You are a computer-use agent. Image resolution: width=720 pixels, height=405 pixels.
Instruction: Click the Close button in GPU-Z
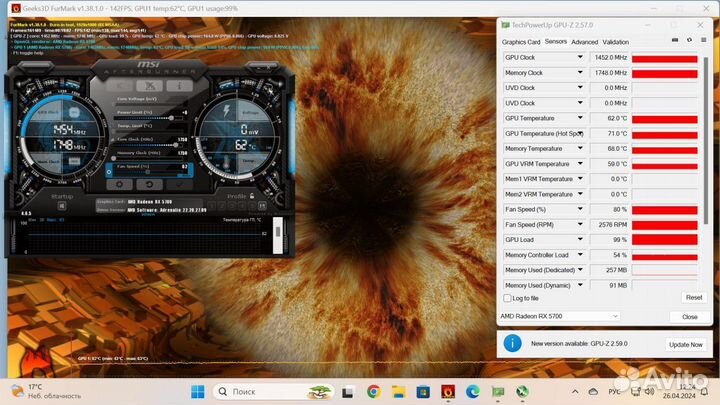click(x=690, y=317)
